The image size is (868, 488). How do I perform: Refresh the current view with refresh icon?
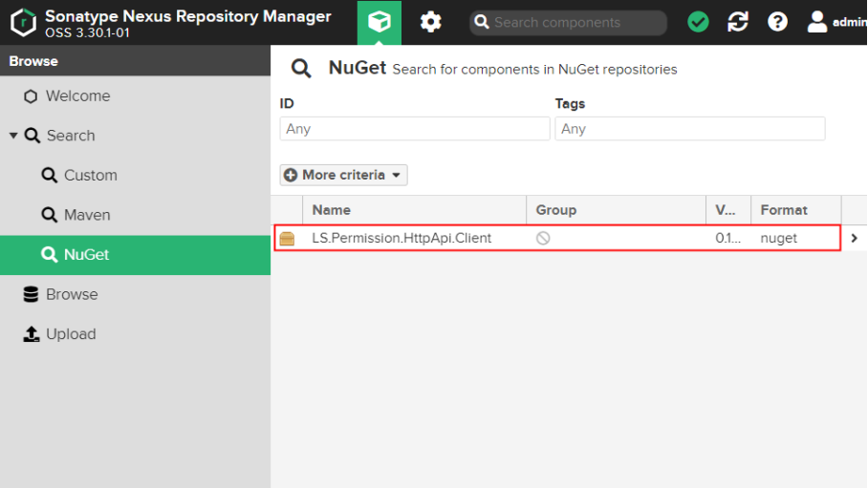738,22
